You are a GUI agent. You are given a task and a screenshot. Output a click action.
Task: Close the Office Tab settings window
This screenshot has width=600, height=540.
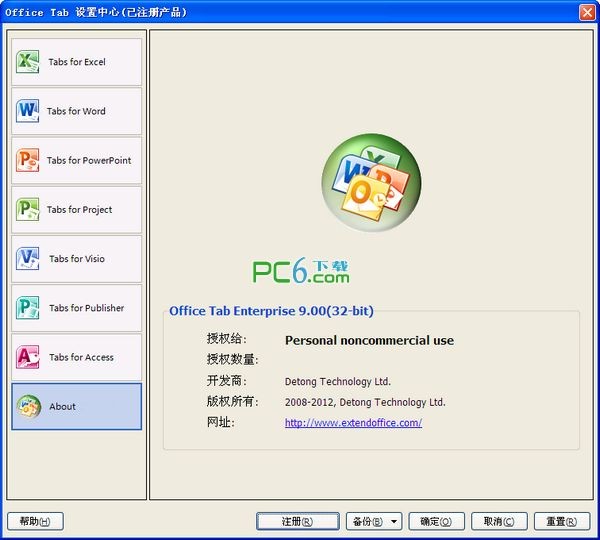tap(587, 12)
